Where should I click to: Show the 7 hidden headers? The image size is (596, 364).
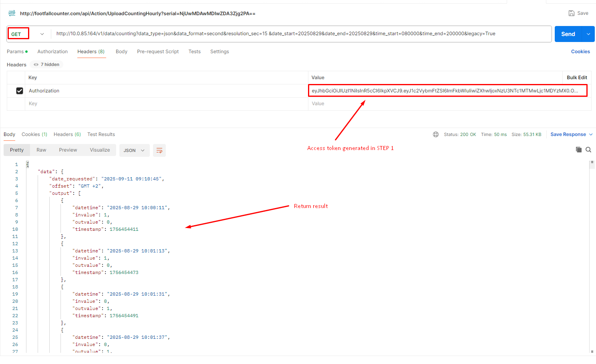(46, 64)
